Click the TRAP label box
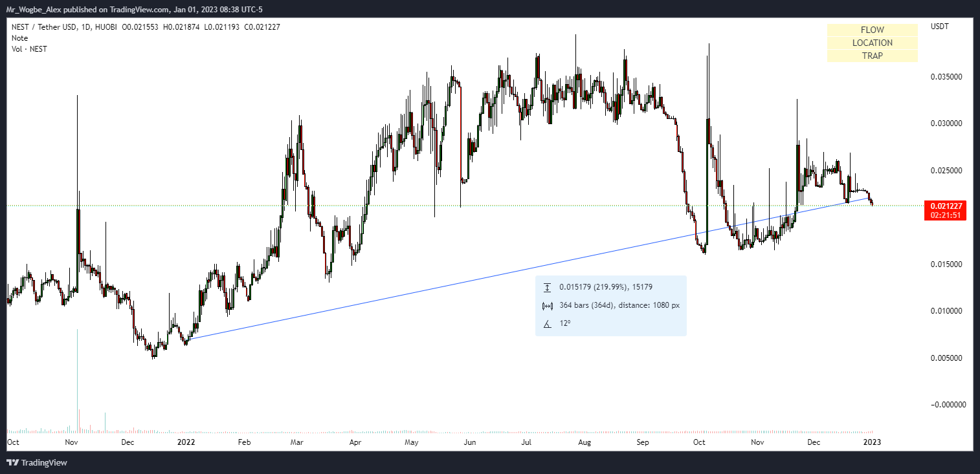The height and width of the screenshot is (474, 980). click(x=872, y=56)
